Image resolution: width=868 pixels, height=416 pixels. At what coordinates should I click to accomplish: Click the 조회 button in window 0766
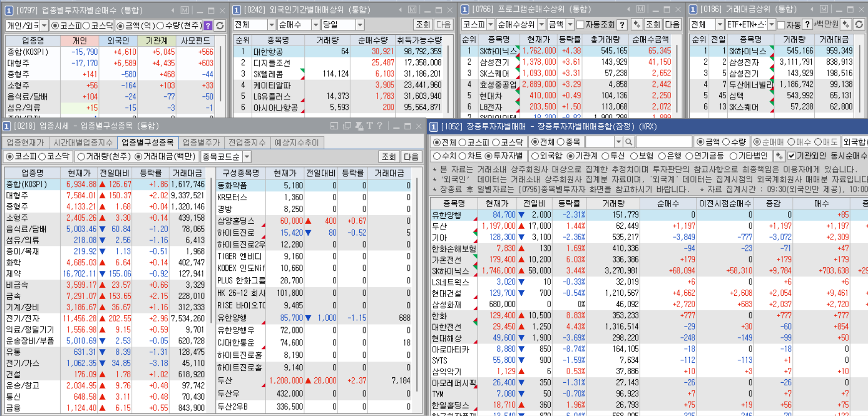pos(653,24)
